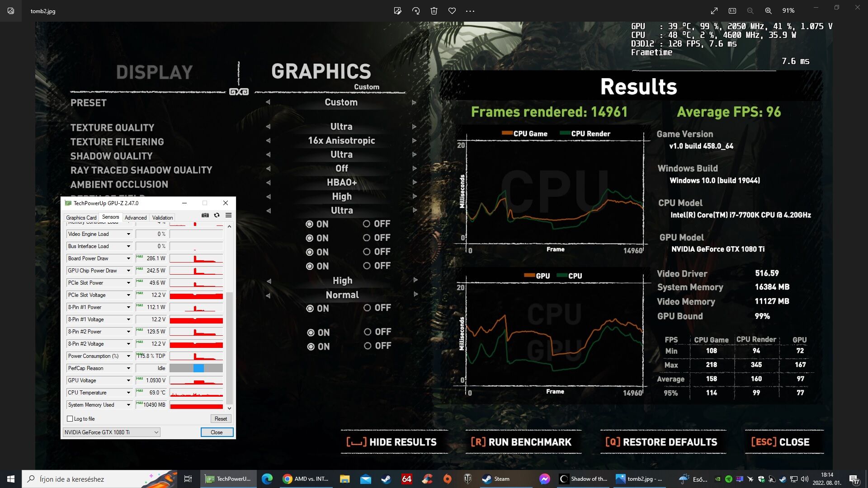Add photo to favorites with heart
Image resolution: width=868 pixels, height=488 pixels.
(452, 11)
